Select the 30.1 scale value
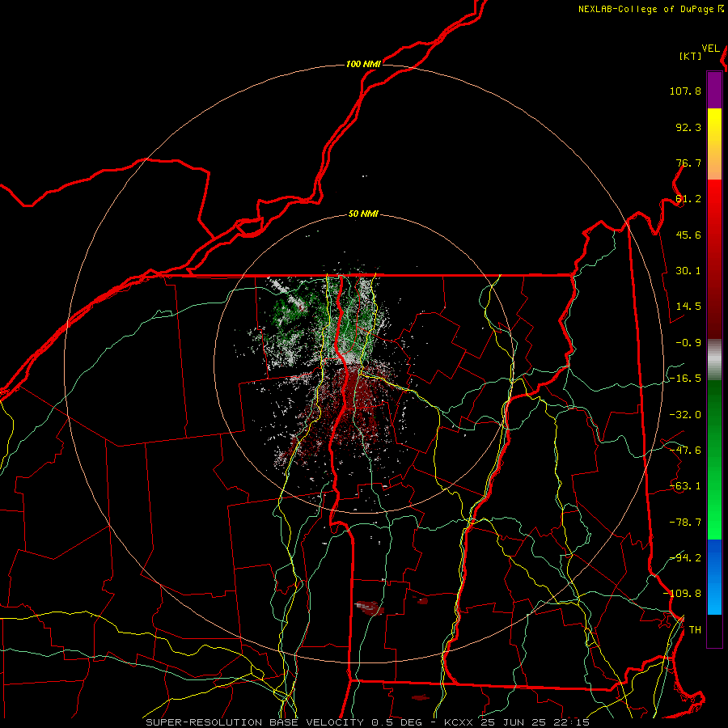This screenshot has width=728, height=728. [x=688, y=271]
